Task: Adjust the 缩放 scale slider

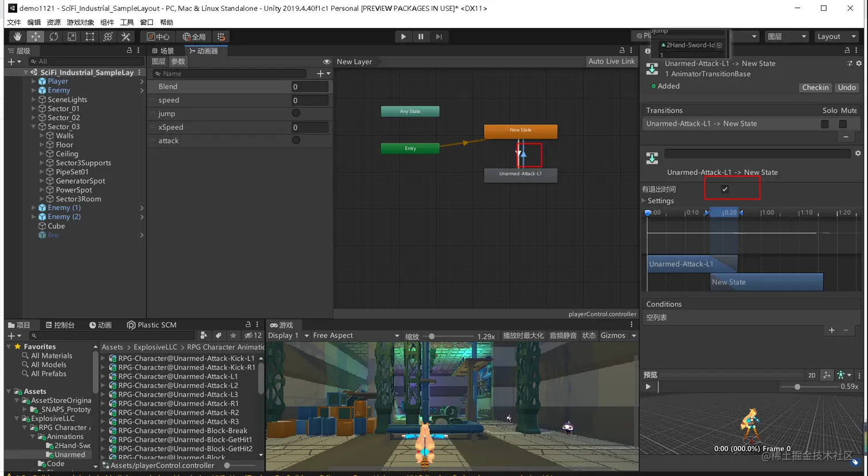Action: [432, 336]
